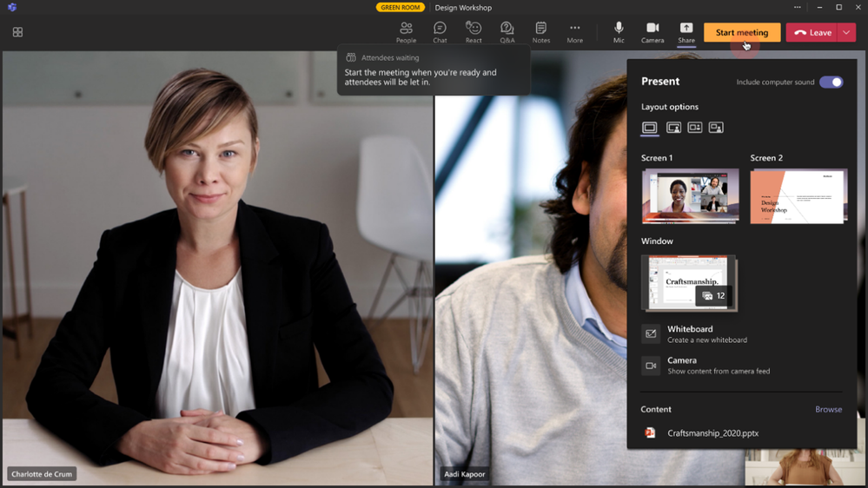Share the Screen 1 thumbnail
The image size is (868, 488).
690,196
